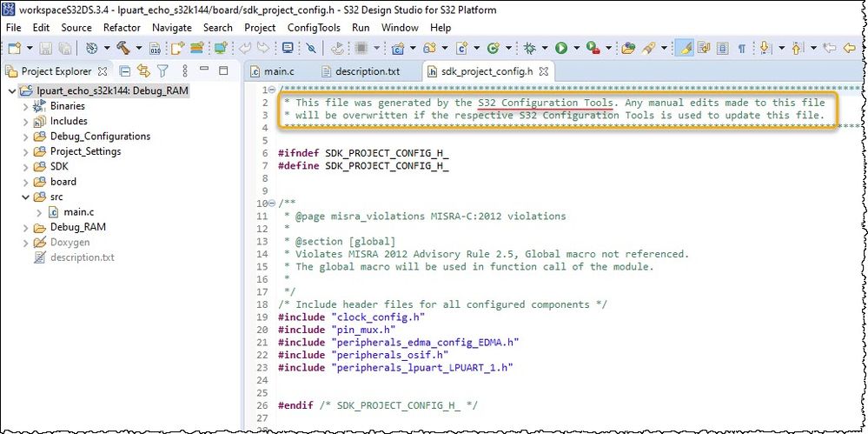Open the Navigate menu
868x434 pixels.
tap(172, 28)
